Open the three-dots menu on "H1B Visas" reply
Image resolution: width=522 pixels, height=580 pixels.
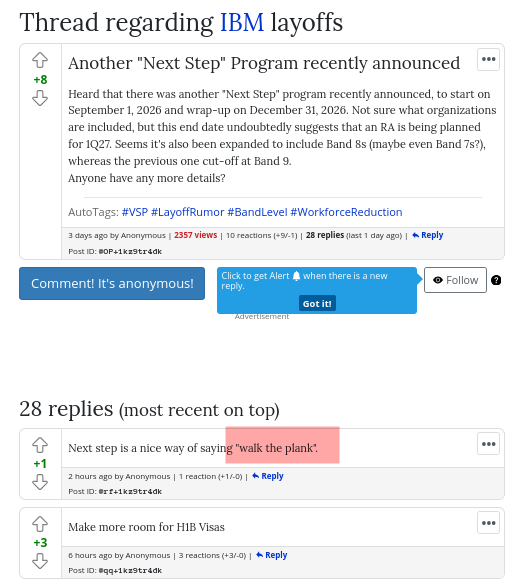pyautogui.click(x=488, y=523)
